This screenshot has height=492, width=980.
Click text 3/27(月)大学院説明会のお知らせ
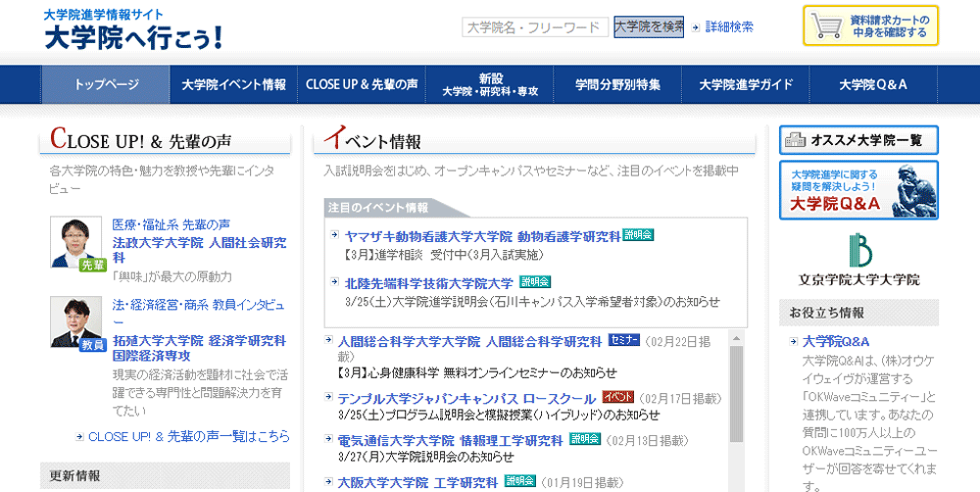(425, 457)
